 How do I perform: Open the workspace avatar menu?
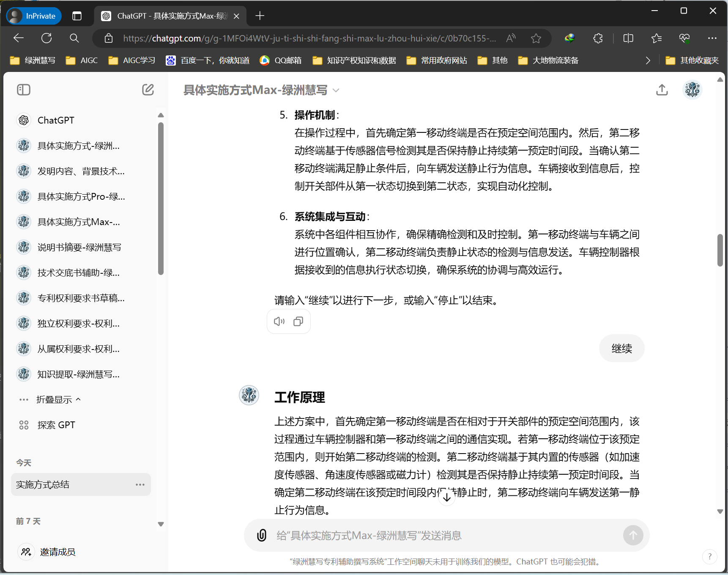[x=692, y=90]
